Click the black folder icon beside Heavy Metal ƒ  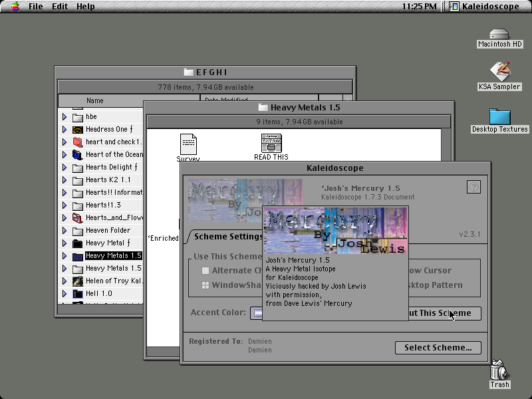[78, 243]
